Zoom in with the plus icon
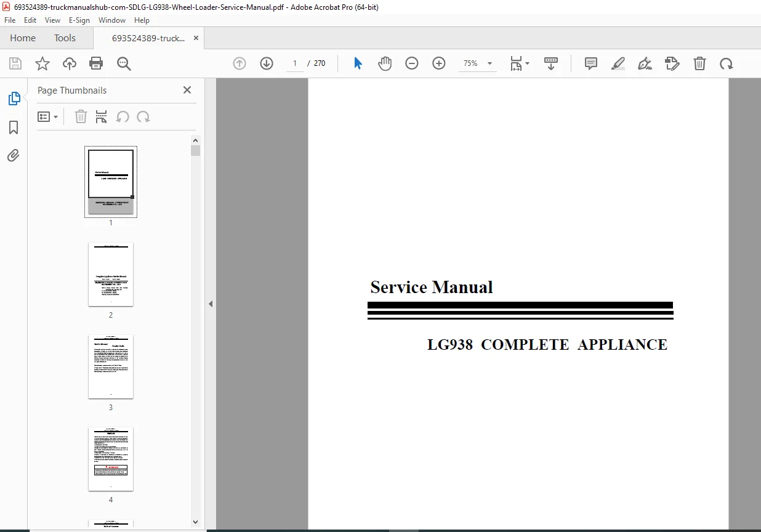The width and height of the screenshot is (761, 532). tap(439, 63)
